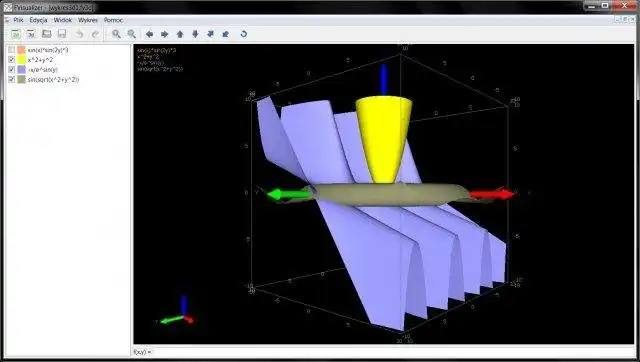The image size is (640, 362).
Task: Open the Pomoc menu
Action: (113, 20)
